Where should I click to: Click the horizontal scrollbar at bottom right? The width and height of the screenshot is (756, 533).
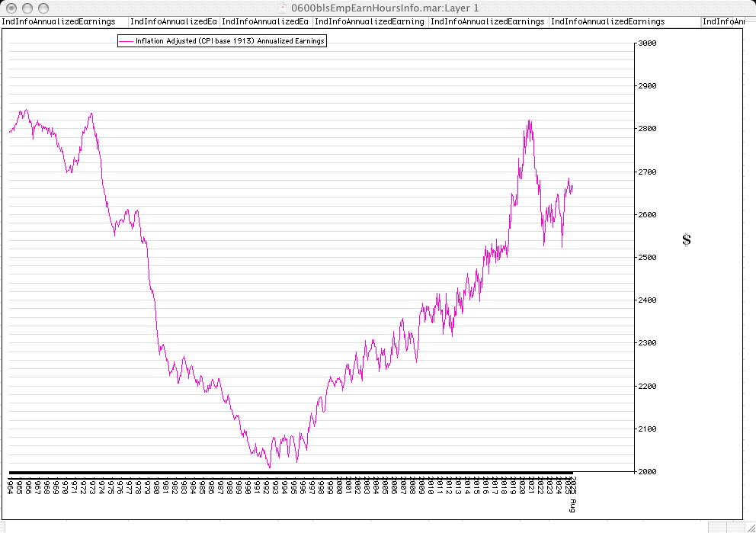coord(722,527)
